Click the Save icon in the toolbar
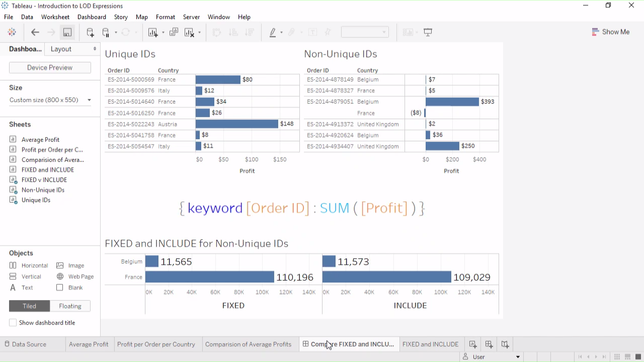Screen dimensions: 644x362 tap(67, 32)
